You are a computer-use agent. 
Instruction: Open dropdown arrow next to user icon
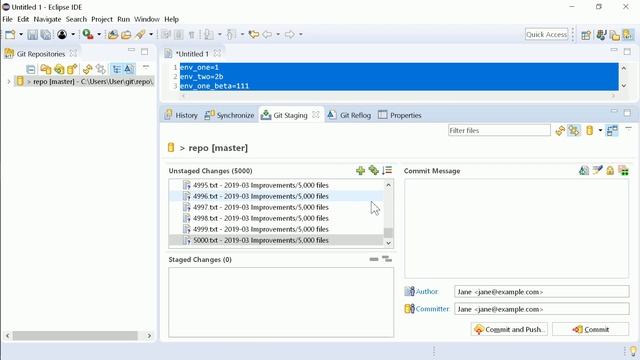pos(73,35)
